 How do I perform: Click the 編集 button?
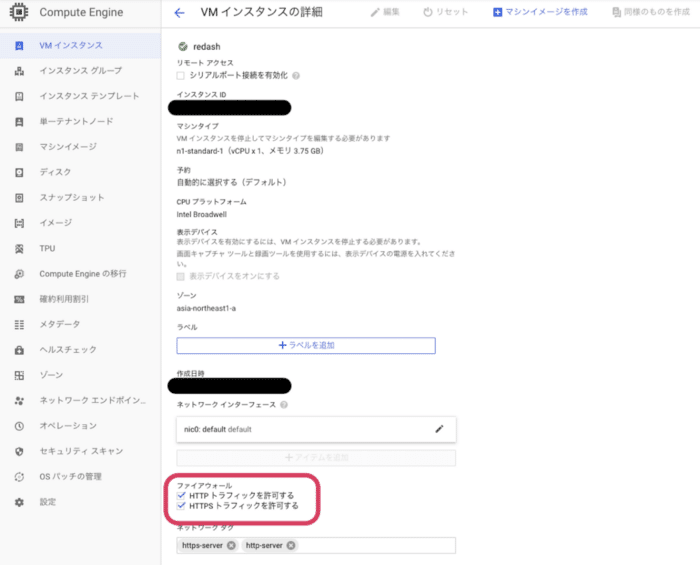point(385,12)
